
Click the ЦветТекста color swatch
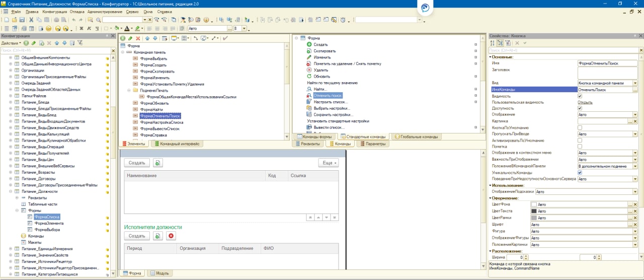(534, 211)
